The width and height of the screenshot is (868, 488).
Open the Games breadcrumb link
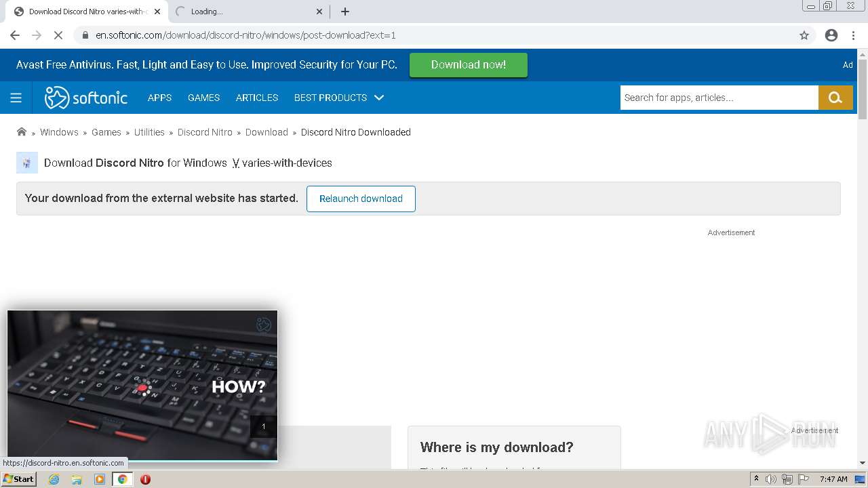pos(106,132)
